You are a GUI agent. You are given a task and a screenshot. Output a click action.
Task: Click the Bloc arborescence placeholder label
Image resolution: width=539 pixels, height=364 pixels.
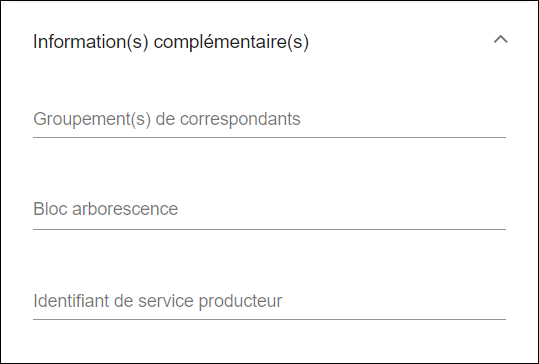106,209
